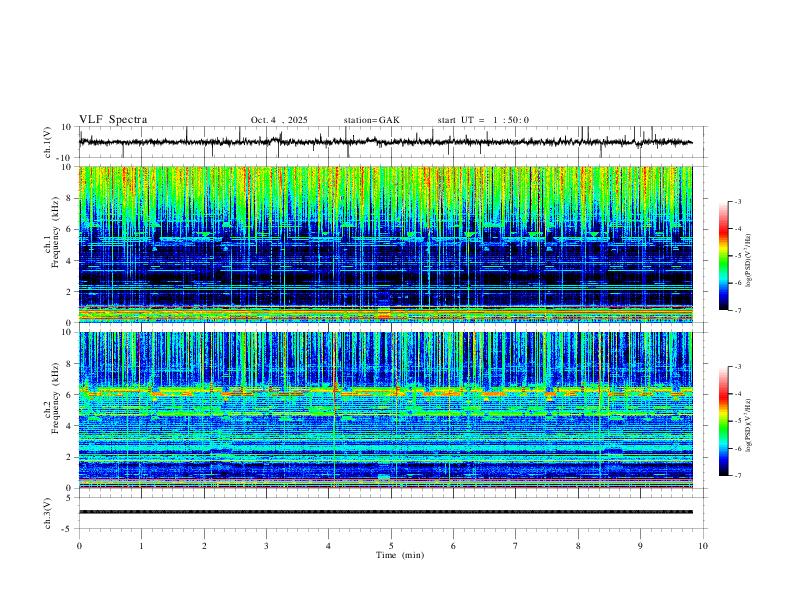This screenshot has height=612, width=792.
Task: Click the 'ch.1(V)' waveform axis label
Action: (x=48, y=142)
